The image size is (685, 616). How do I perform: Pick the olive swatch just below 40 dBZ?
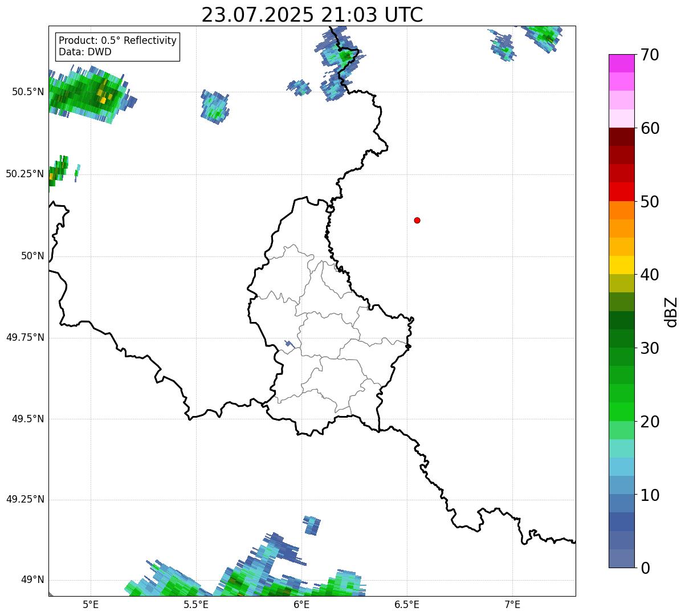point(622,283)
